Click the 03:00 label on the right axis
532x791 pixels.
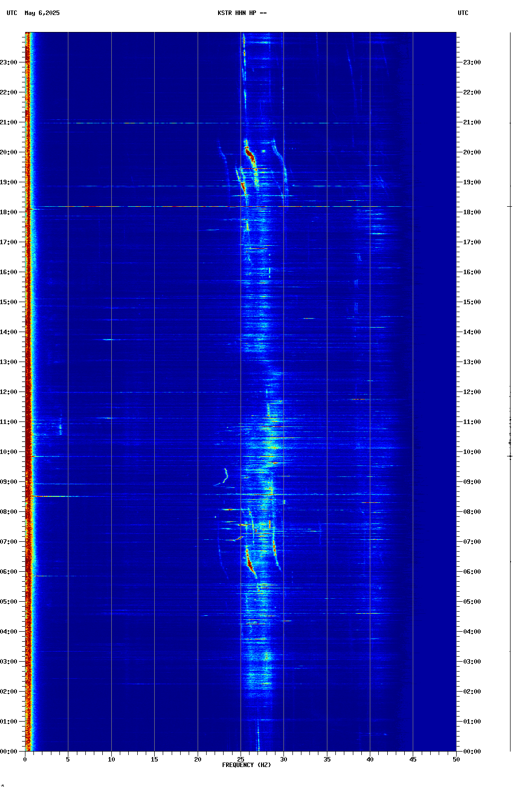[472, 662]
